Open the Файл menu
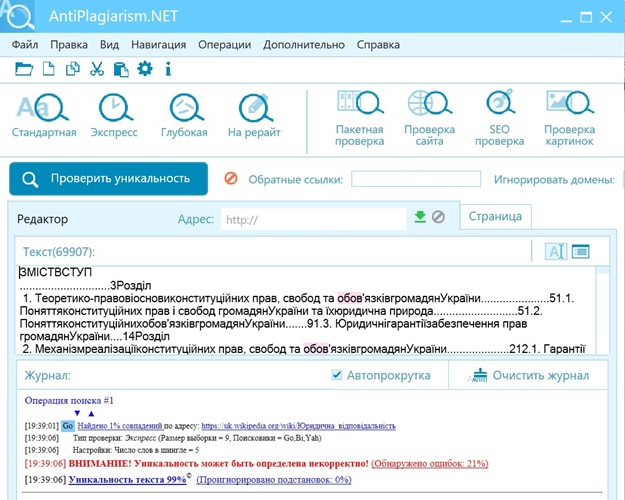 pyautogui.click(x=25, y=45)
